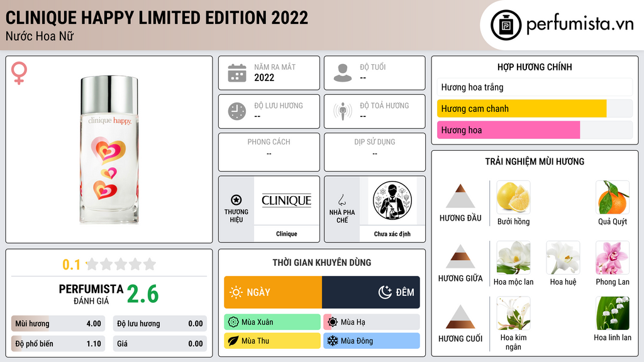
Task: Click the Hợp hương chính heading
Action: [x=535, y=67]
